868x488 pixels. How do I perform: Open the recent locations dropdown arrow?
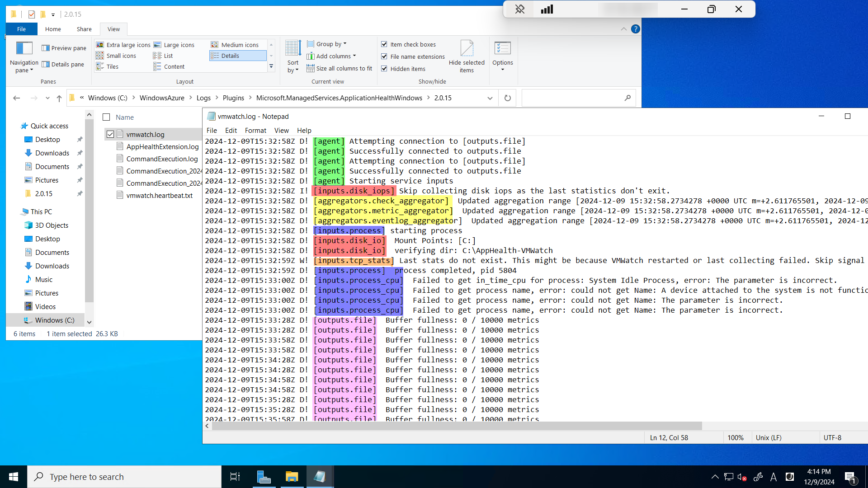pyautogui.click(x=47, y=98)
